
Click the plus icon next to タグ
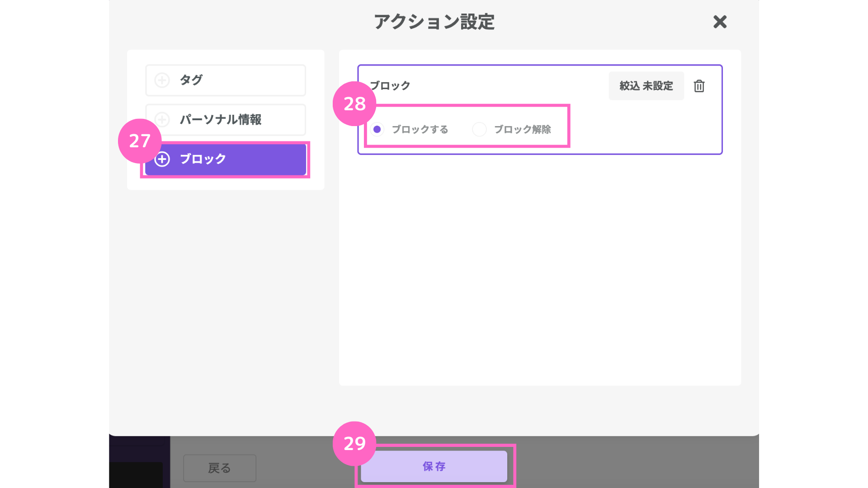[x=162, y=80]
